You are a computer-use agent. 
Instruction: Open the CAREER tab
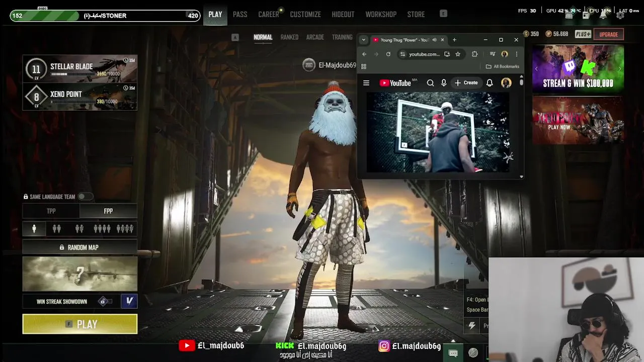(x=269, y=15)
